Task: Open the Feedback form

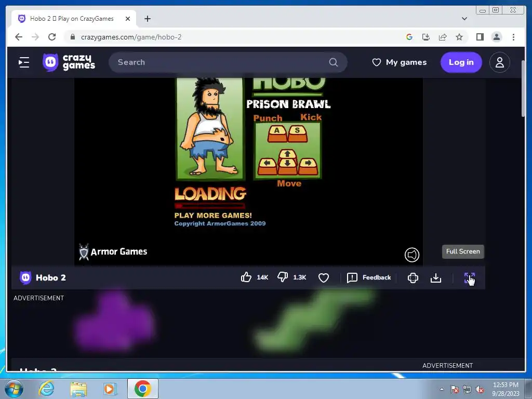Action: 369,277
